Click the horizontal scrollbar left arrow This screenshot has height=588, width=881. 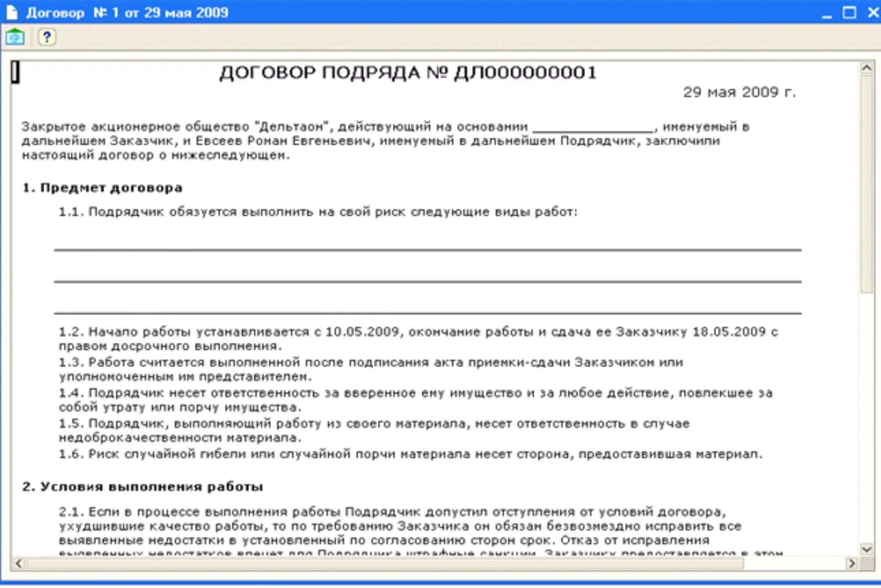pos(18,563)
